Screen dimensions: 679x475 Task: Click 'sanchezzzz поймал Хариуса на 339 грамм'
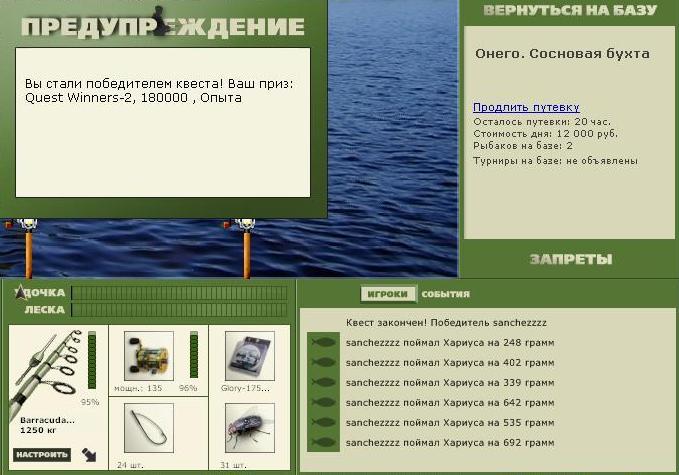coord(450,382)
